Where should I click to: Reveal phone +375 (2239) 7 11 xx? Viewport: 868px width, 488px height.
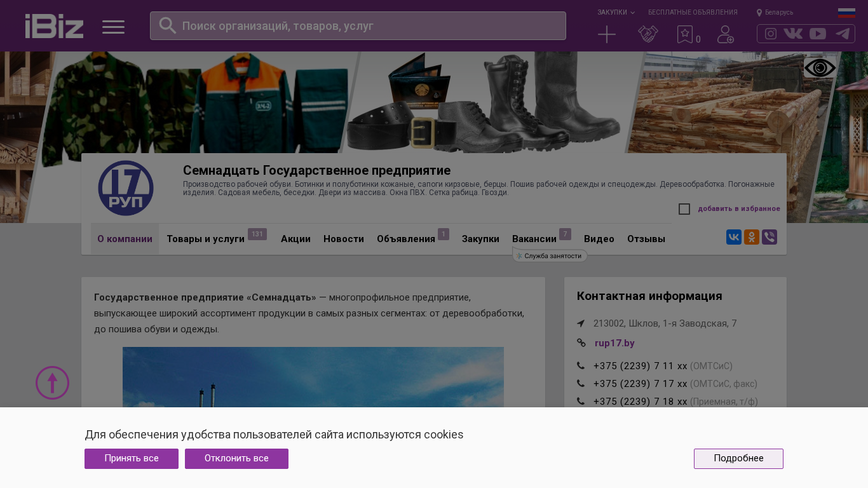(641, 366)
